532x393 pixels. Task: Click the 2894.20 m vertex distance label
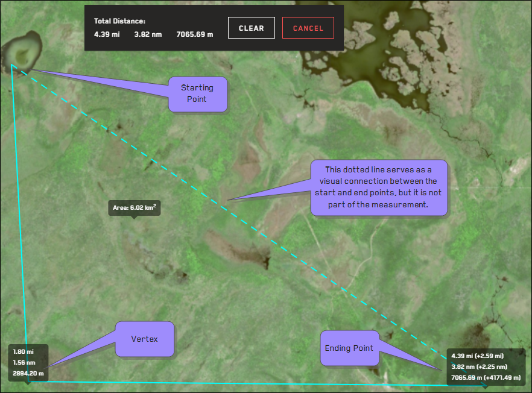[28, 373]
